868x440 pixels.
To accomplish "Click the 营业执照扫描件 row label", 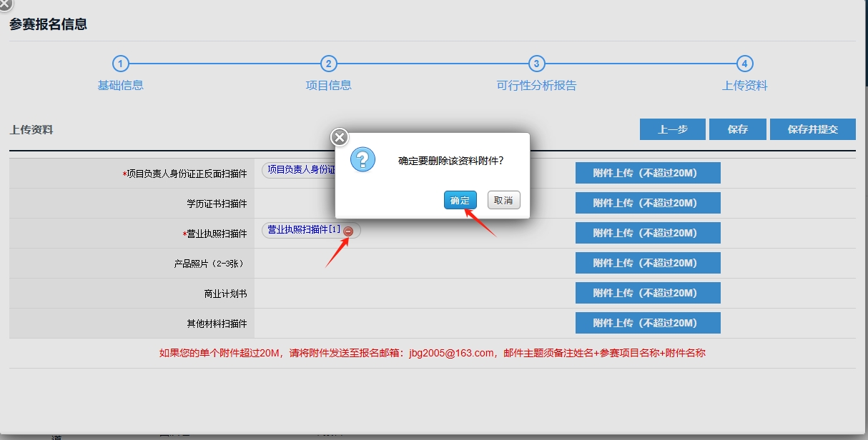I will [215, 234].
